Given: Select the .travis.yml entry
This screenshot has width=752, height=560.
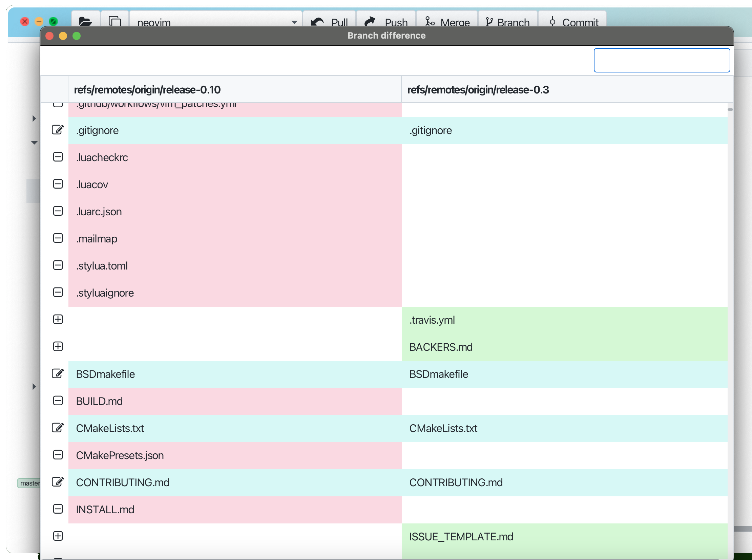Looking at the screenshot, I should coord(564,320).
